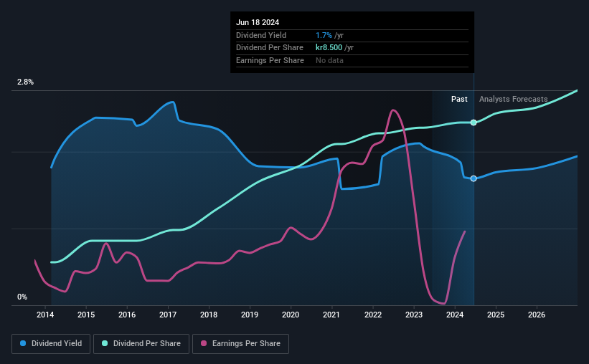Screen dimensions: 589x364
Task: Click the 2014 x-axis label
Action: pos(45,315)
